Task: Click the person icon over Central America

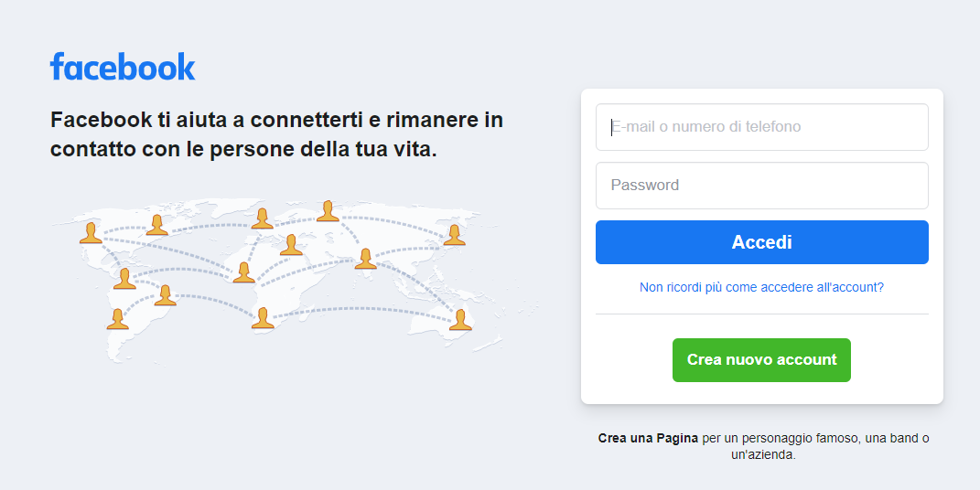Action: click(124, 279)
